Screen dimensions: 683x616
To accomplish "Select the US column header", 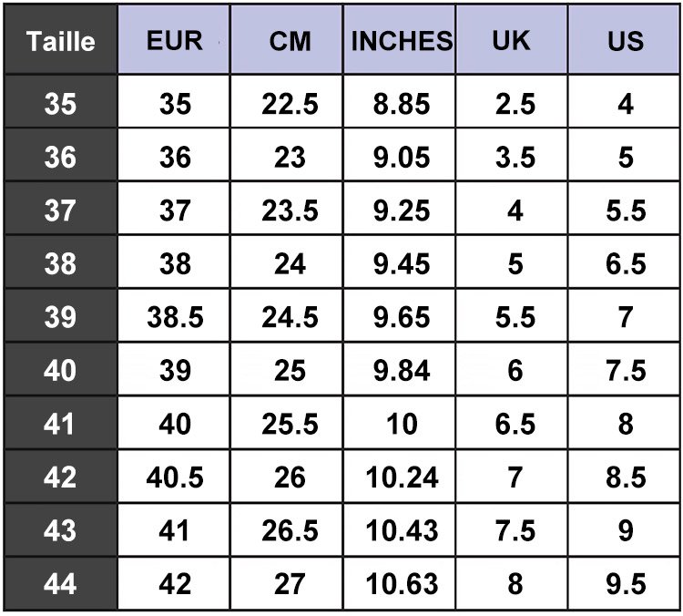I will tap(626, 41).
